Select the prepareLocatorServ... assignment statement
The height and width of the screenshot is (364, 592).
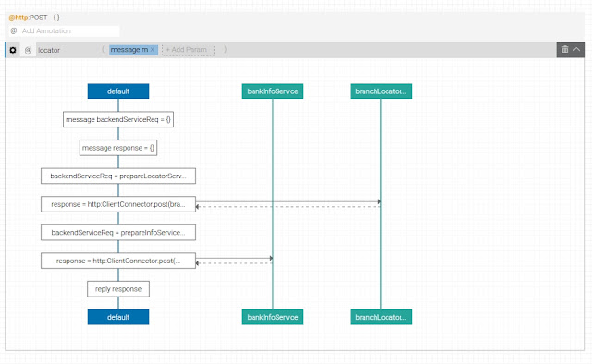[118, 176]
